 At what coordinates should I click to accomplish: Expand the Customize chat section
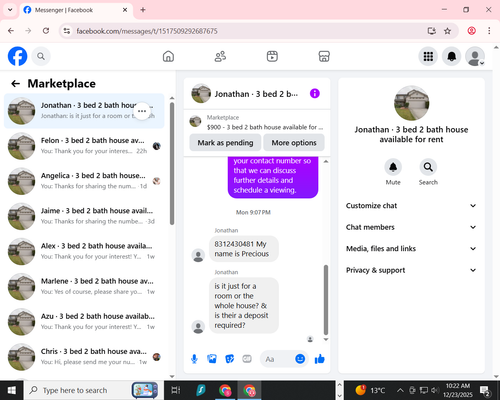point(411,206)
